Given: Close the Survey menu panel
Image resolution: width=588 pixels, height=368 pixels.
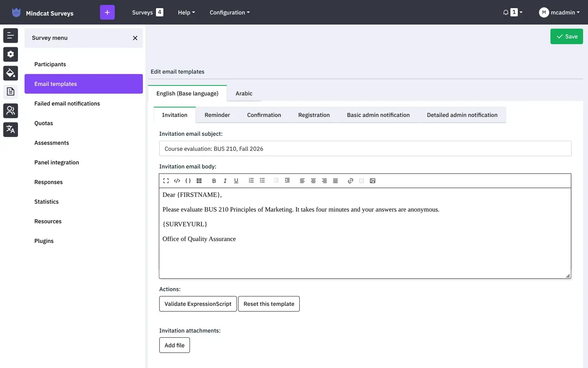Looking at the screenshot, I should (135, 38).
